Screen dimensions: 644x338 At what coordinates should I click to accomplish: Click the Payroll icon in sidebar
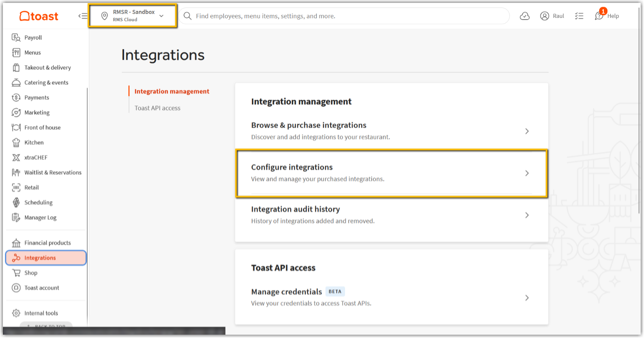[16, 37]
